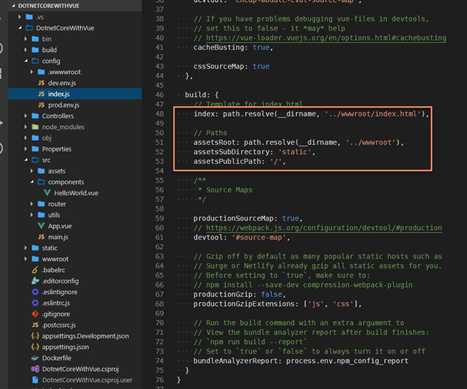Click line number 59 in the gutter
Screen dimensions: 467x389
pos(159,218)
